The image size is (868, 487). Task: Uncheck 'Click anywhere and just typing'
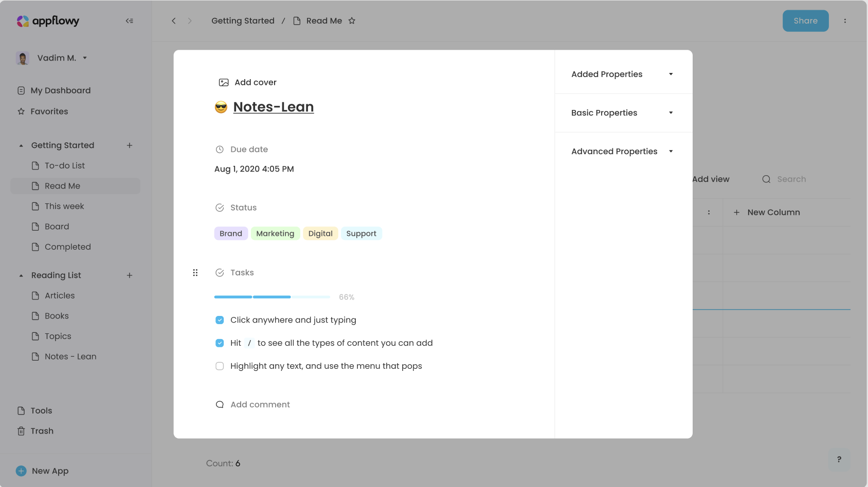click(x=220, y=320)
